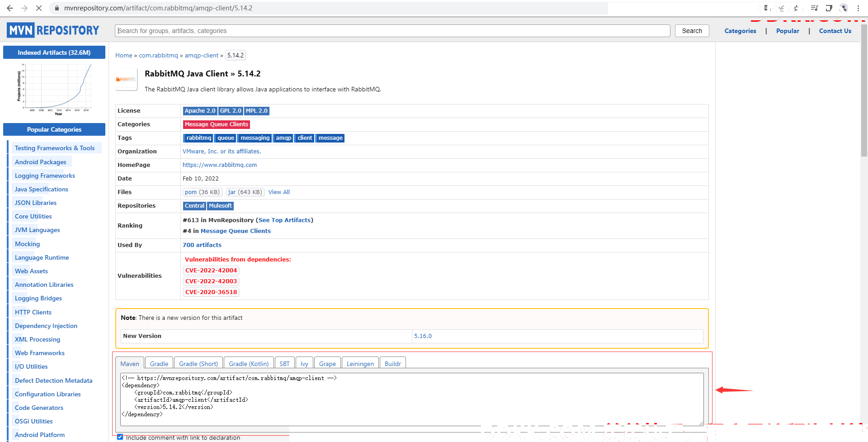Click the client tag

(x=305, y=138)
